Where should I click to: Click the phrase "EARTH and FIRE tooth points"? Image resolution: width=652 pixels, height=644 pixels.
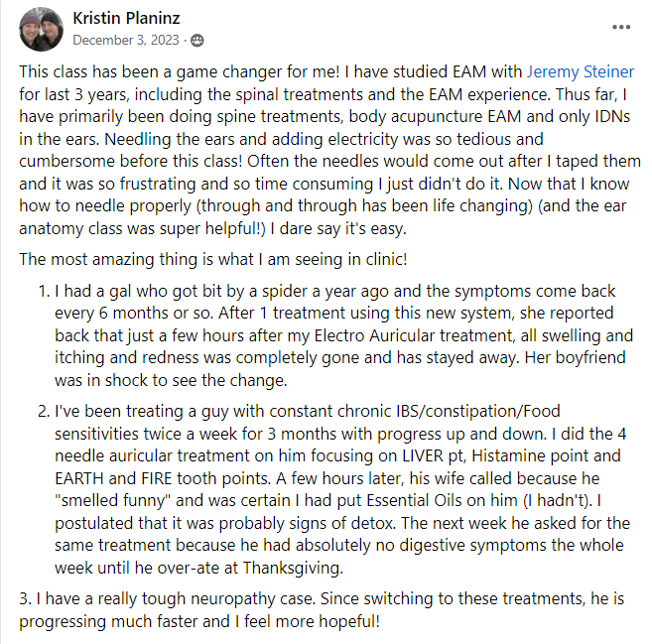[162, 478]
